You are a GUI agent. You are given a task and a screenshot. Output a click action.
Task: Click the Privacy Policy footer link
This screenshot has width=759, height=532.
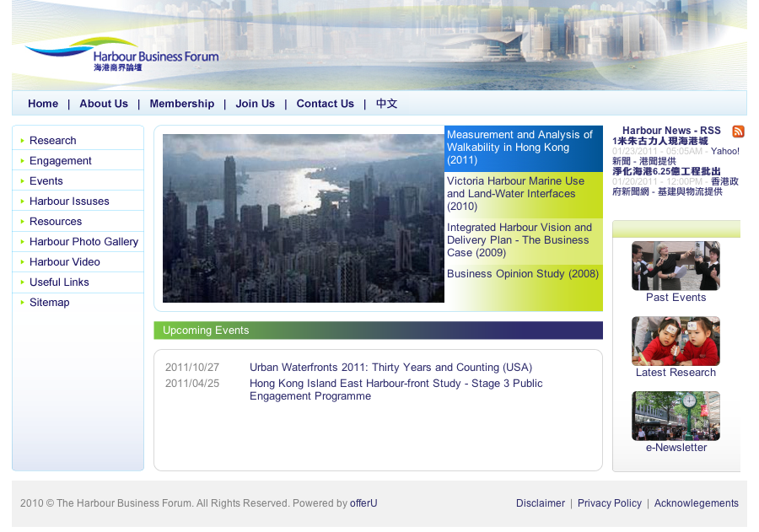609,503
